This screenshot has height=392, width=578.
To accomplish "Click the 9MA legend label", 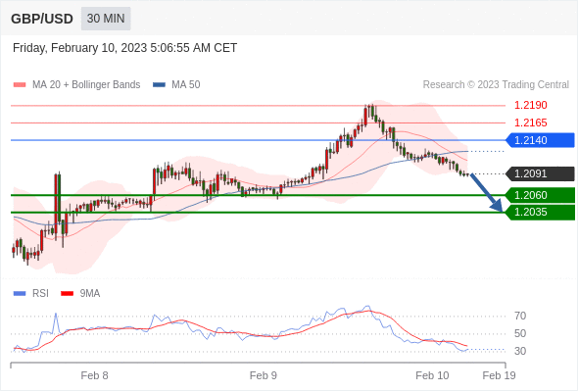I will click(90, 294).
